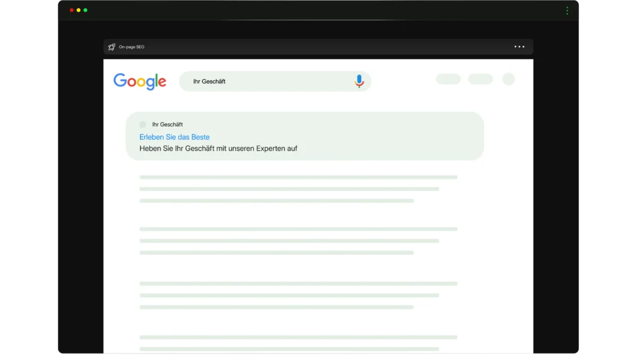
Task: Click the rocket icon in the browser tab
Action: [112, 46]
